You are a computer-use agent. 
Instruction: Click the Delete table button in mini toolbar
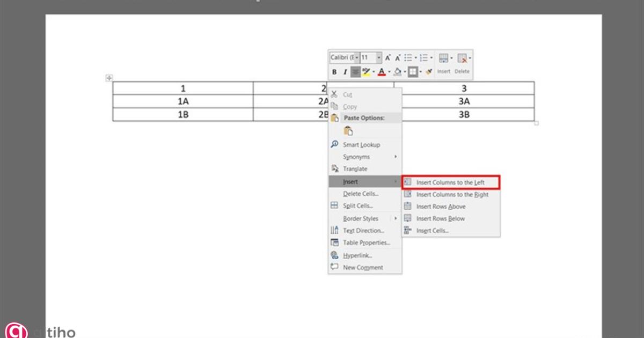[462, 63]
